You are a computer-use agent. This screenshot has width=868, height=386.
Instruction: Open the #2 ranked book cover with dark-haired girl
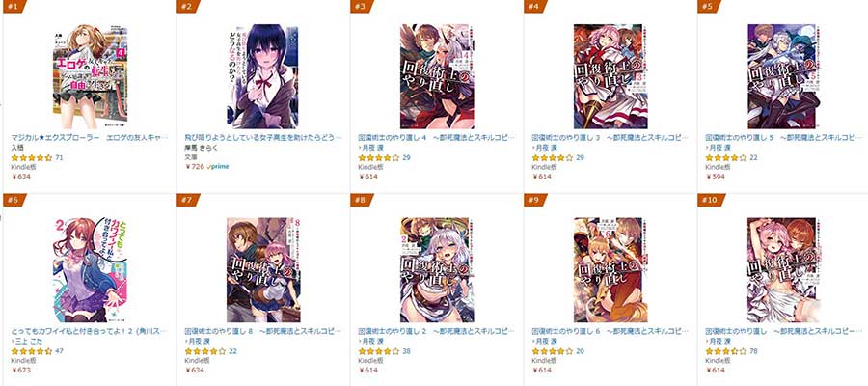(x=263, y=76)
